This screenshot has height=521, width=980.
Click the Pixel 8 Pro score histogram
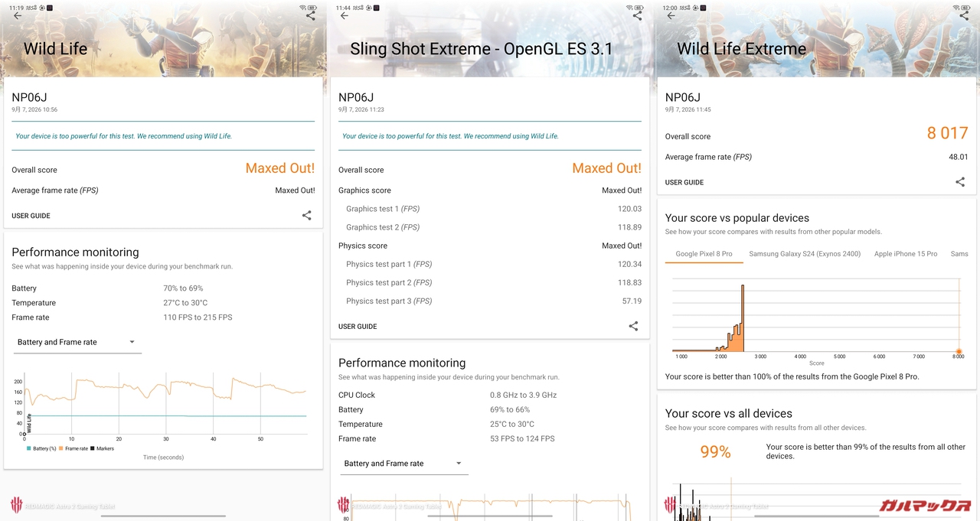pos(817,315)
